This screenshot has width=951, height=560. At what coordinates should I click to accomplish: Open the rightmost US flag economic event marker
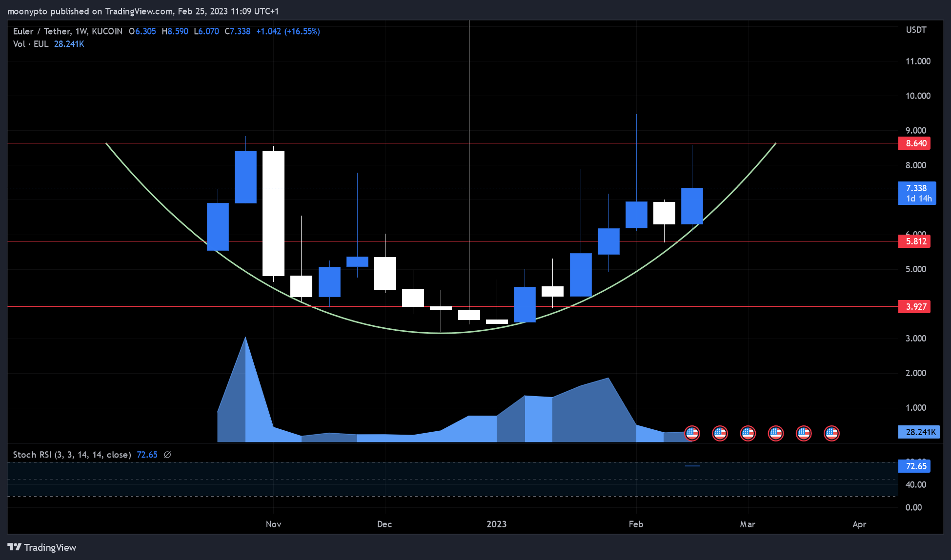point(831,433)
